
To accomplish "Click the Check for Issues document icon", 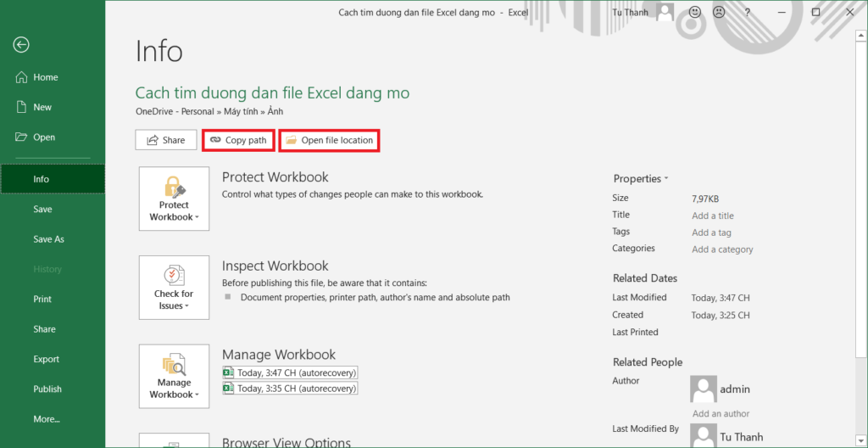I will tap(174, 276).
